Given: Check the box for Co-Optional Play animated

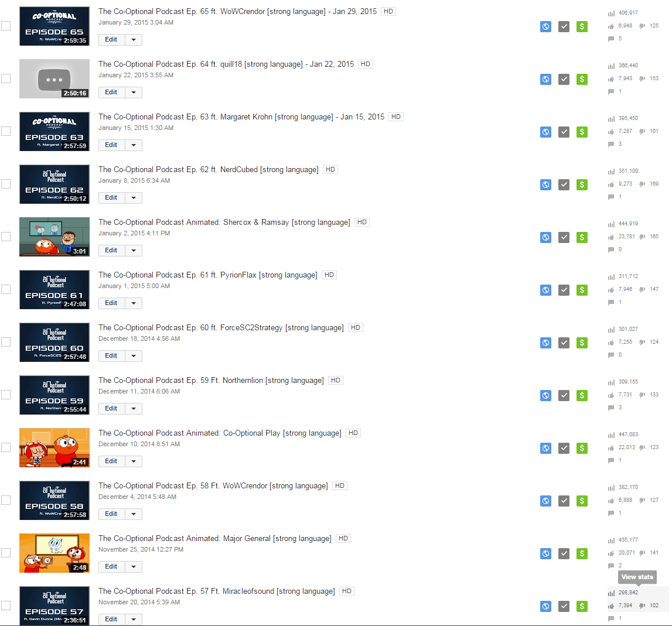Looking at the screenshot, I should [x=6, y=447].
